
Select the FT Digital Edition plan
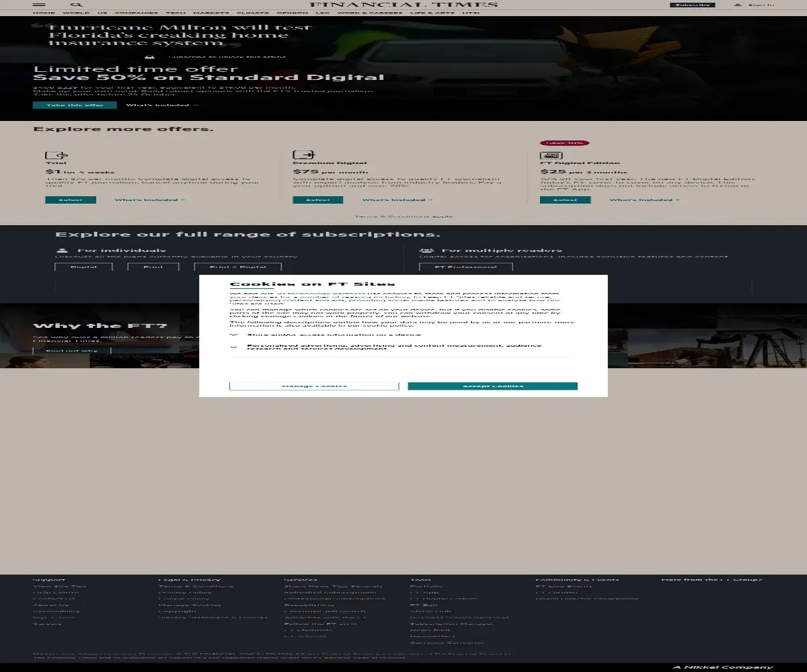[x=566, y=200]
